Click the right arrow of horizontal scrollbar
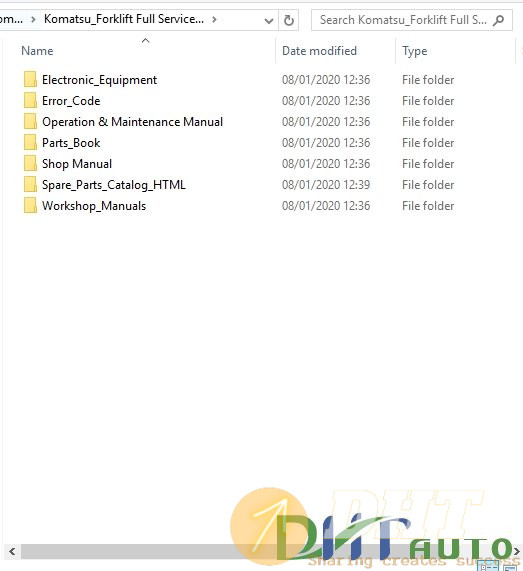This screenshot has width=523, height=571. 516,551
